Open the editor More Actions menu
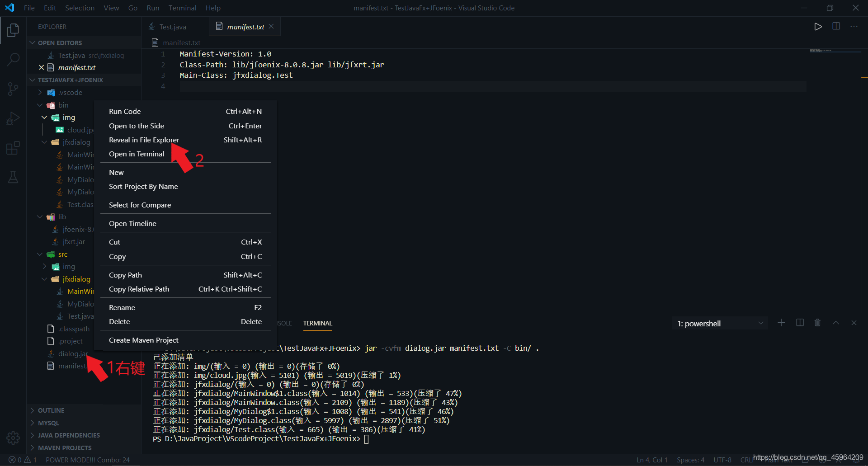This screenshot has width=868, height=466. pos(854,26)
